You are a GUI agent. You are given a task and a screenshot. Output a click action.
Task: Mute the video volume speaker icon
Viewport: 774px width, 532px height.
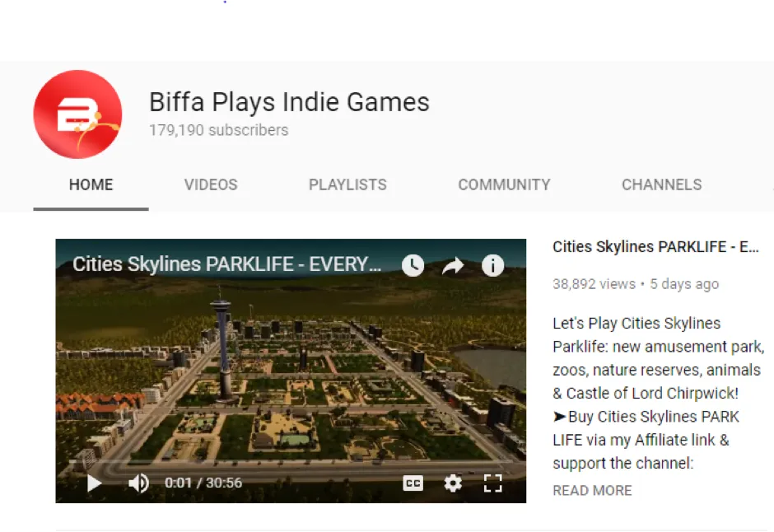(x=138, y=483)
